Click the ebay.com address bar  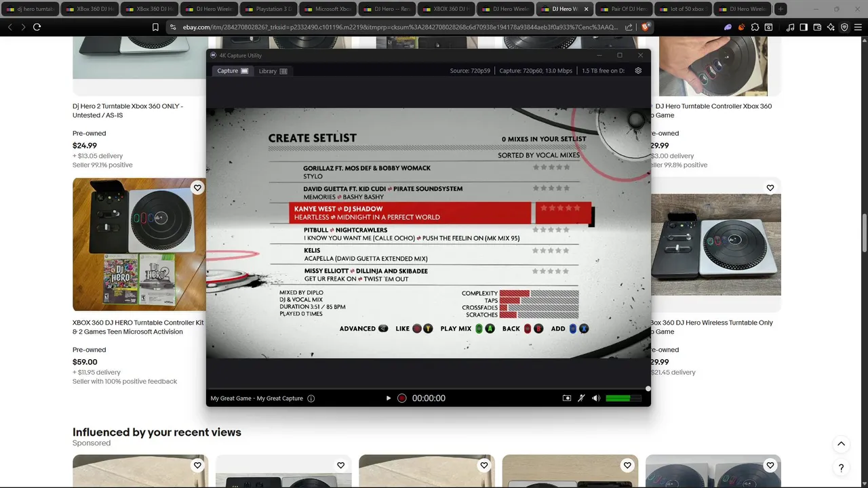400,27
